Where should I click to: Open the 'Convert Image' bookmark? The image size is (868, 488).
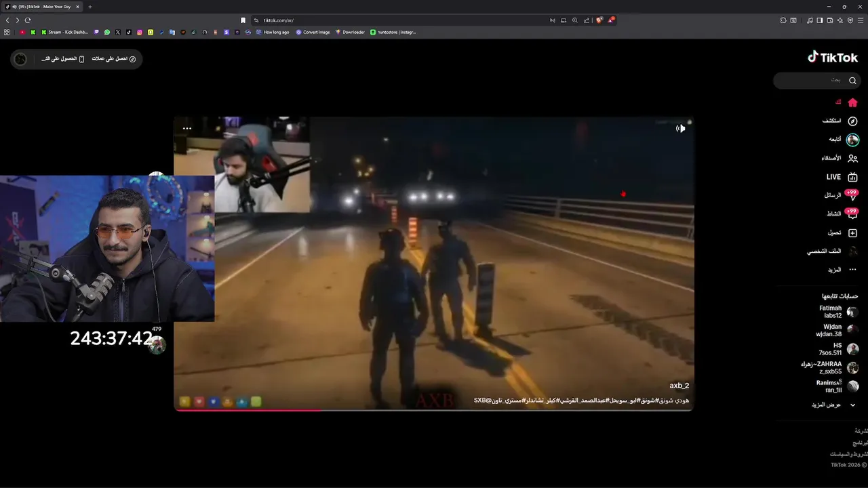point(313,32)
